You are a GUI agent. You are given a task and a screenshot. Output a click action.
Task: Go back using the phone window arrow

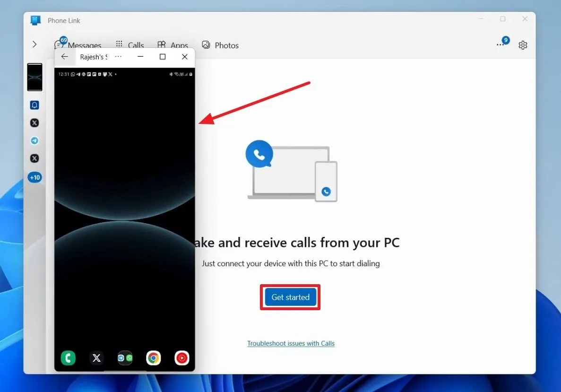tap(64, 57)
